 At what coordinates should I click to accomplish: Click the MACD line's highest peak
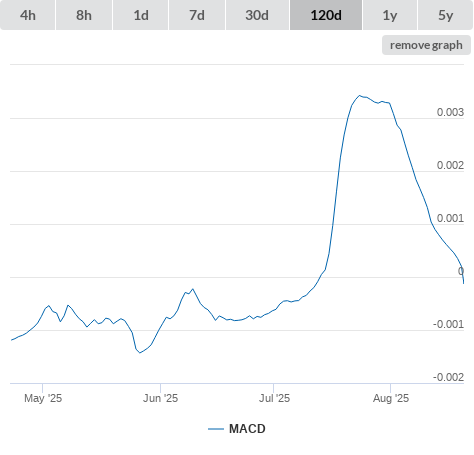(359, 96)
